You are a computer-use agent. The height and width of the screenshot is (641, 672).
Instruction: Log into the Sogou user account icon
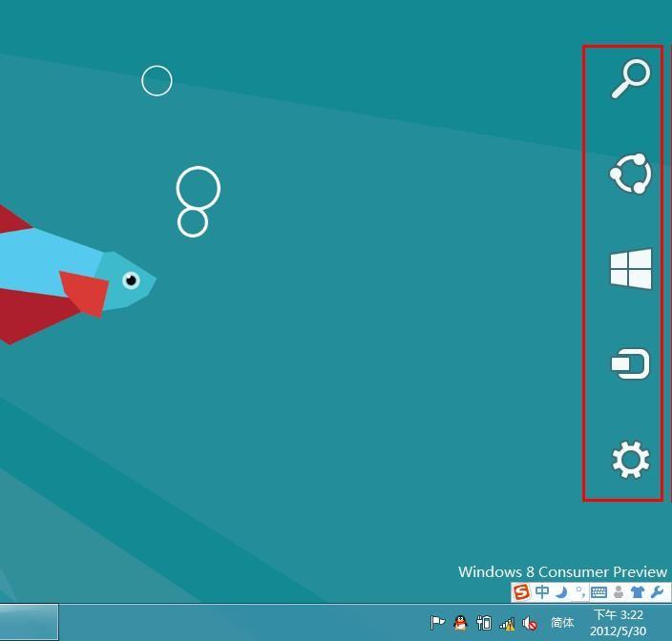(x=619, y=592)
